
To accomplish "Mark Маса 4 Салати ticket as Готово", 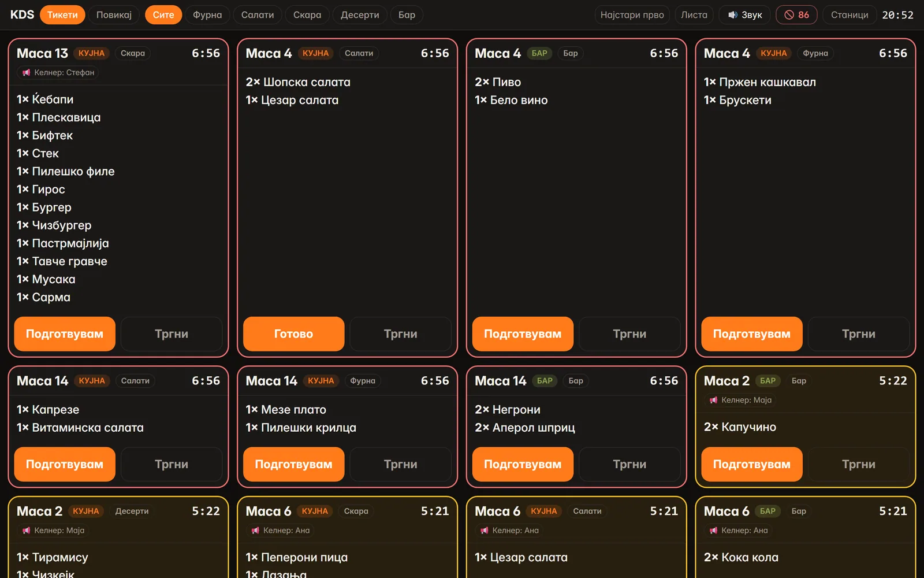I will (x=293, y=334).
